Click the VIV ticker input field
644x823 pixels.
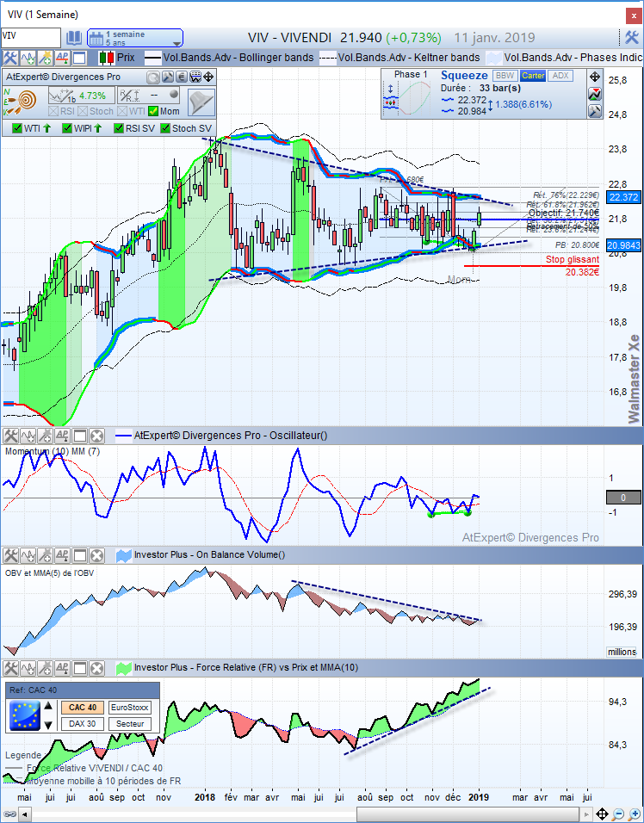coord(30,37)
